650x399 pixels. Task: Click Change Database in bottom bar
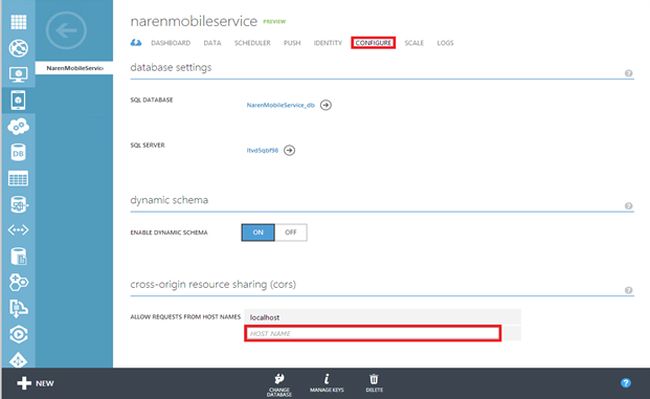[279, 384]
